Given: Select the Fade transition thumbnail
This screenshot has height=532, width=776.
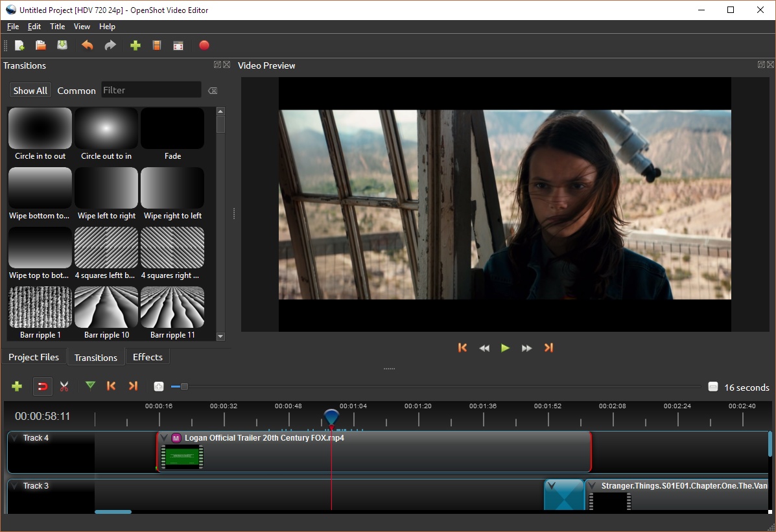Looking at the screenshot, I should pyautogui.click(x=172, y=129).
